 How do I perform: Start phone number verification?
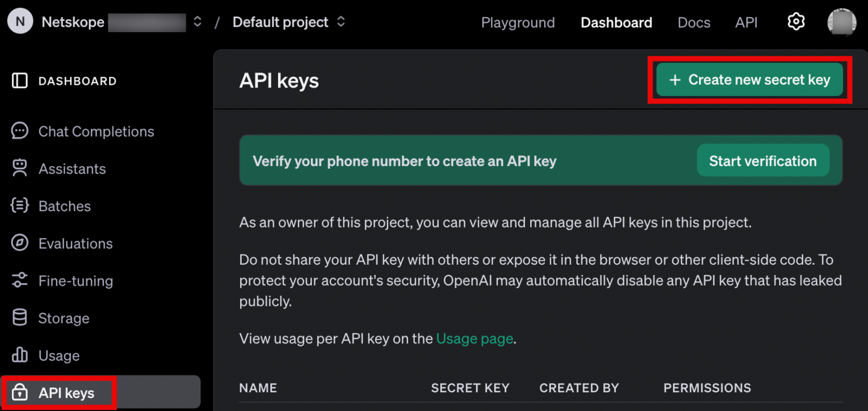coord(763,160)
